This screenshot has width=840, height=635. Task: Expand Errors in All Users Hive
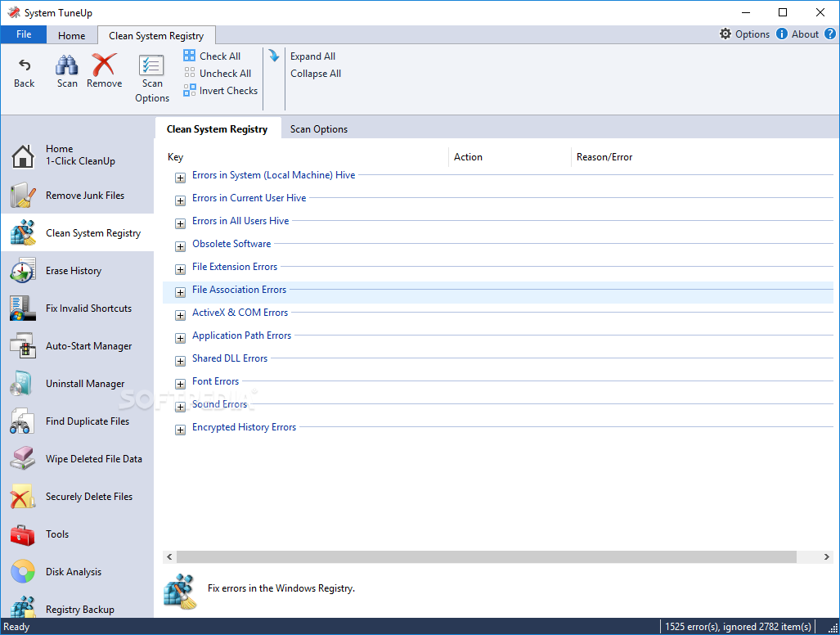(x=181, y=224)
